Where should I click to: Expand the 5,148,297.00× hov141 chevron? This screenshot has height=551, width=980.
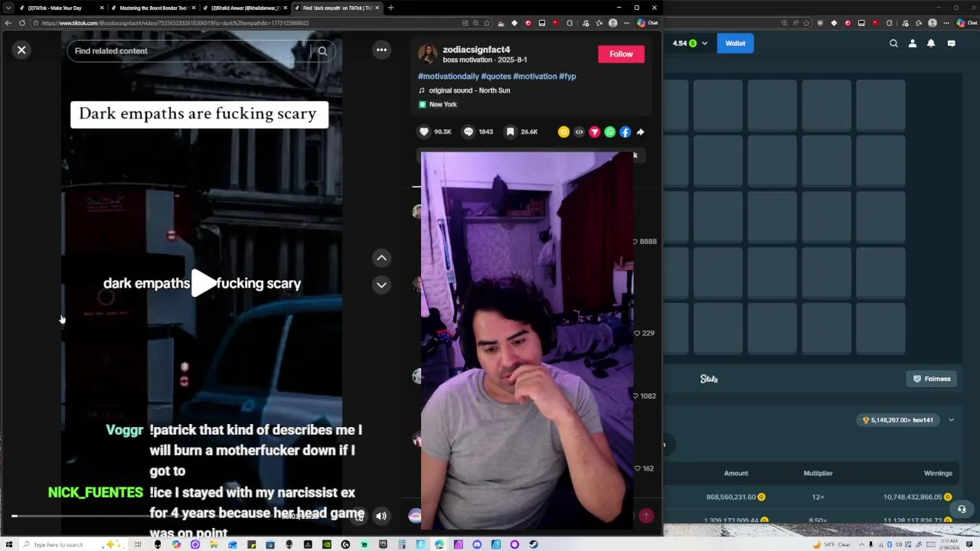click(951, 420)
